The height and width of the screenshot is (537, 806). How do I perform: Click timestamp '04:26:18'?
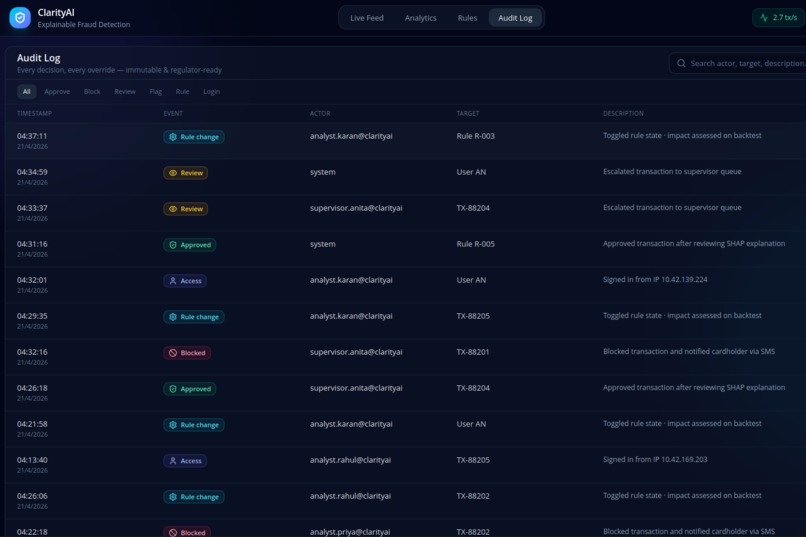click(x=32, y=388)
